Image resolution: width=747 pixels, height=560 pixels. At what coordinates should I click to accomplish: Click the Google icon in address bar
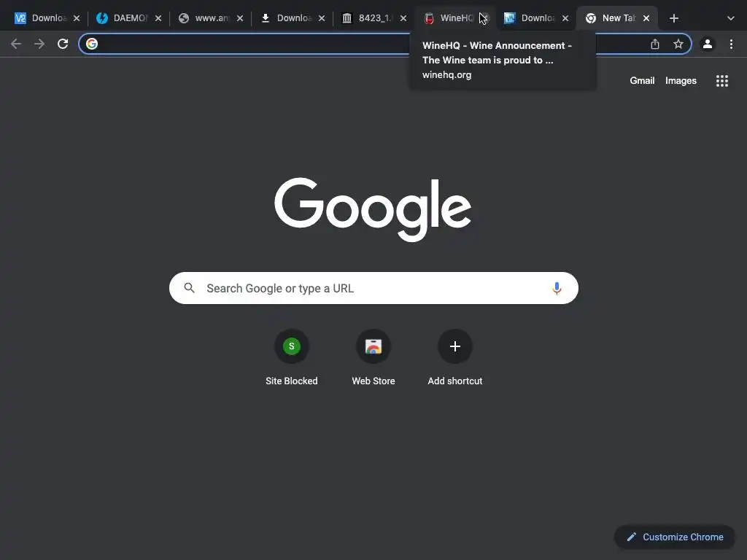[92, 44]
